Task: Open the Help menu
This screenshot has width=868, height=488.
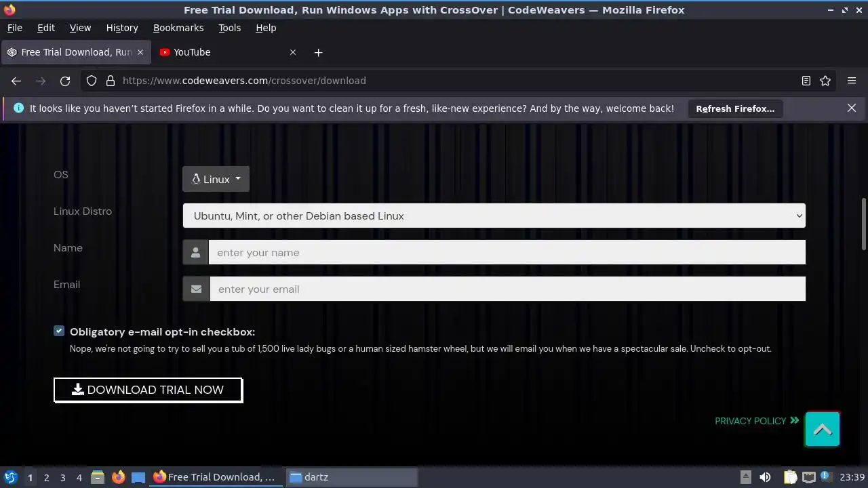Action: (266, 28)
